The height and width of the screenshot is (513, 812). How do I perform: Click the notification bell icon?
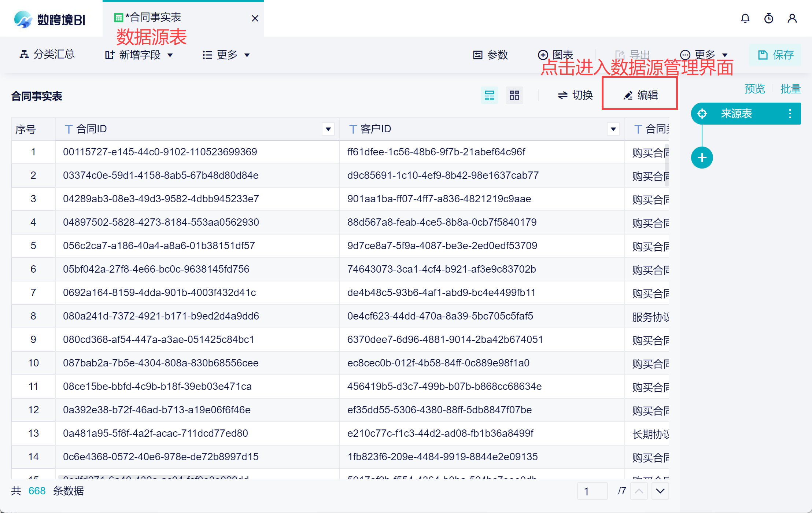(745, 18)
